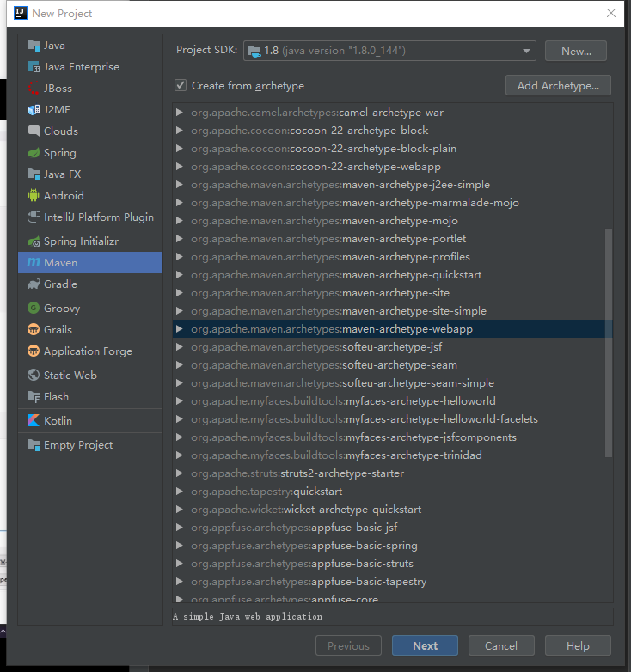Click the green Groovy icon
The height and width of the screenshot is (672, 631).
(x=34, y=308)
